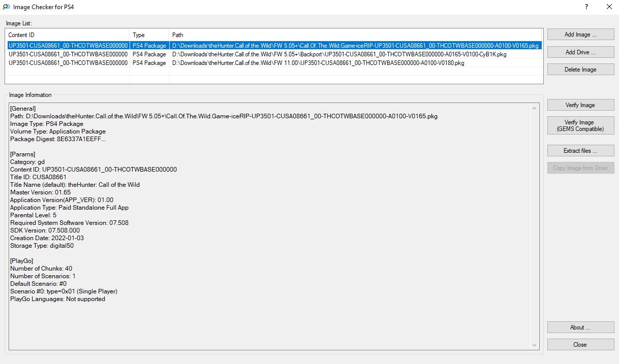The height and width of the screenshot is (364, 619).
Task: Click Verify Image button
Action: tap(580, 105)
